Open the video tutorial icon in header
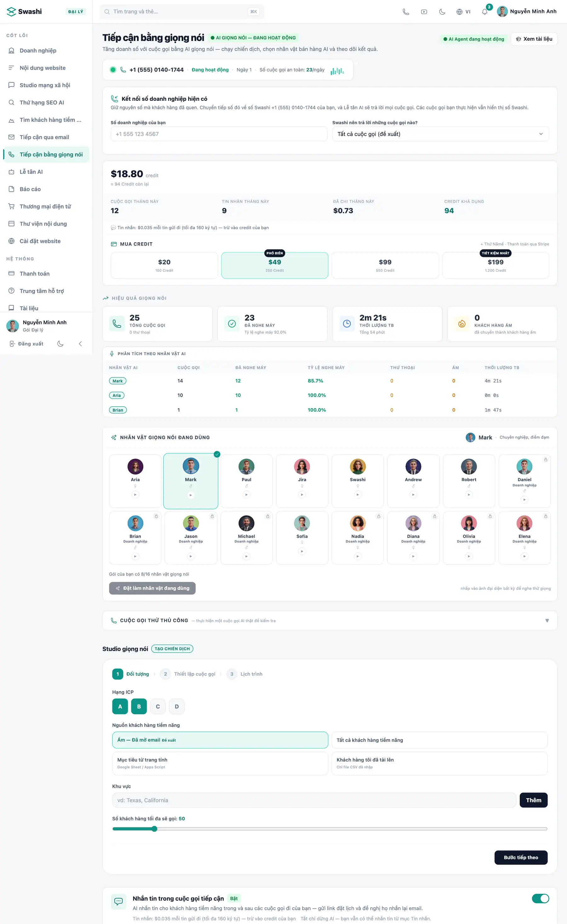 (x=424, y=12)
